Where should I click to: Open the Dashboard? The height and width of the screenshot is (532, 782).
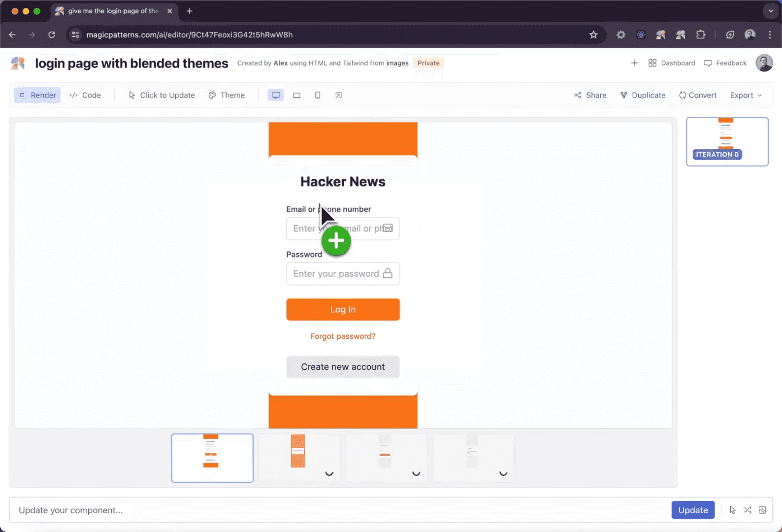(672, 63)
